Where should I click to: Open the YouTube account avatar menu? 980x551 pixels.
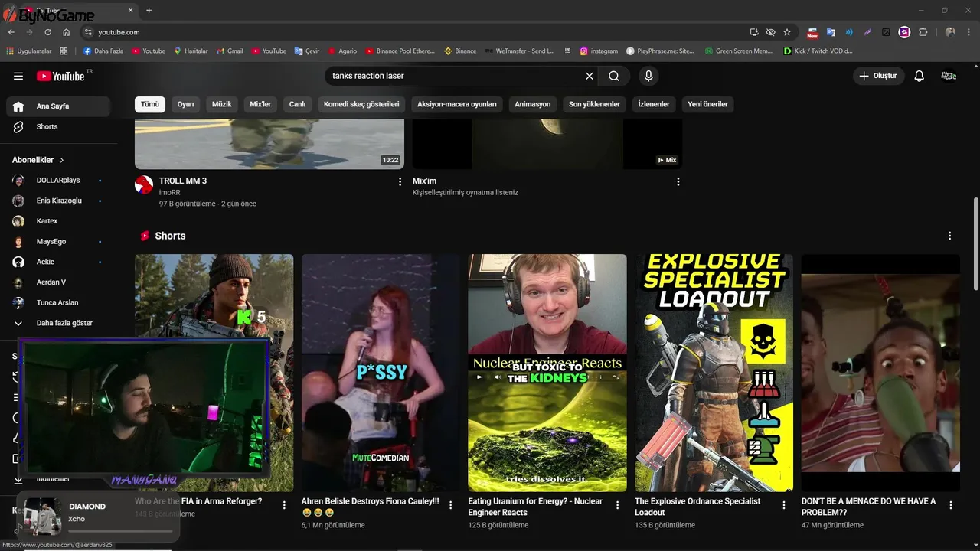(949, 76)
